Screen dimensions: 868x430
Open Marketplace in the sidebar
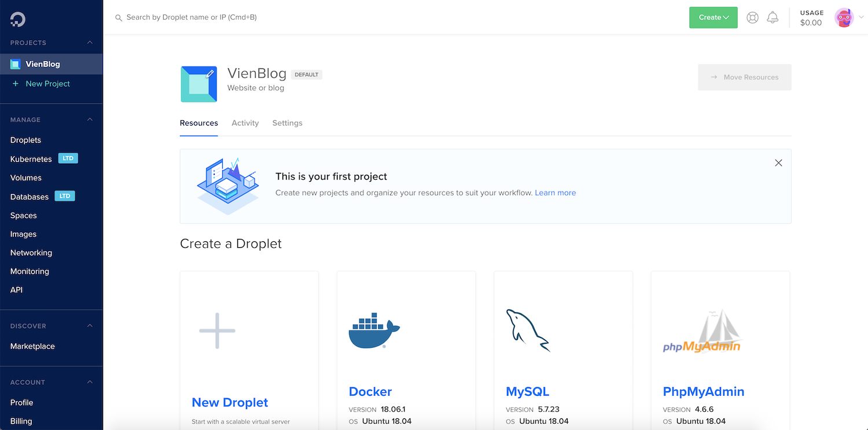click(x=32, y=346)
